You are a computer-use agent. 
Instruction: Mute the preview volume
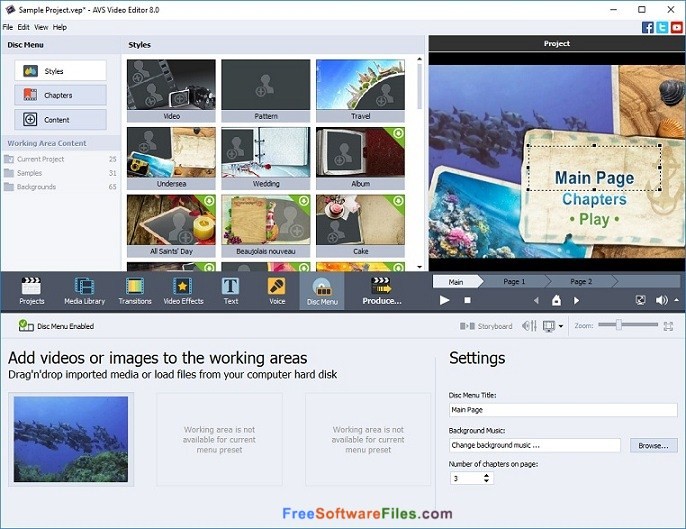(661, 300)
